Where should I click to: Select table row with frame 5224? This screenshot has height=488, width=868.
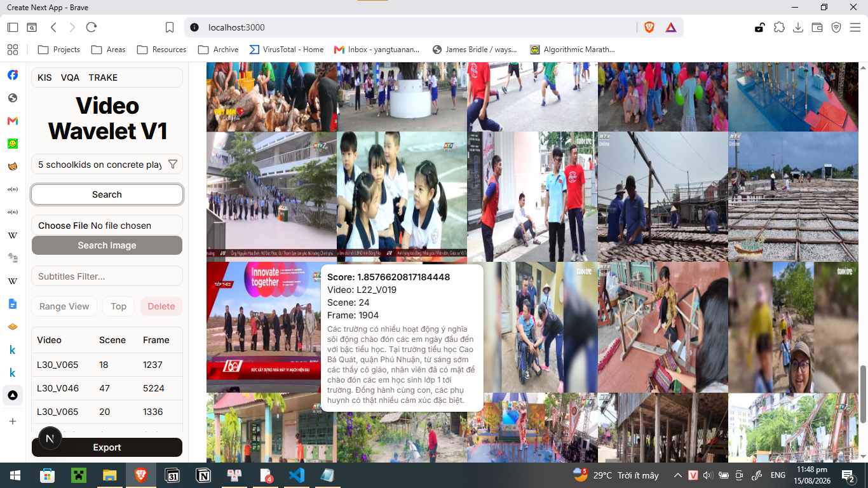(107, 388)
